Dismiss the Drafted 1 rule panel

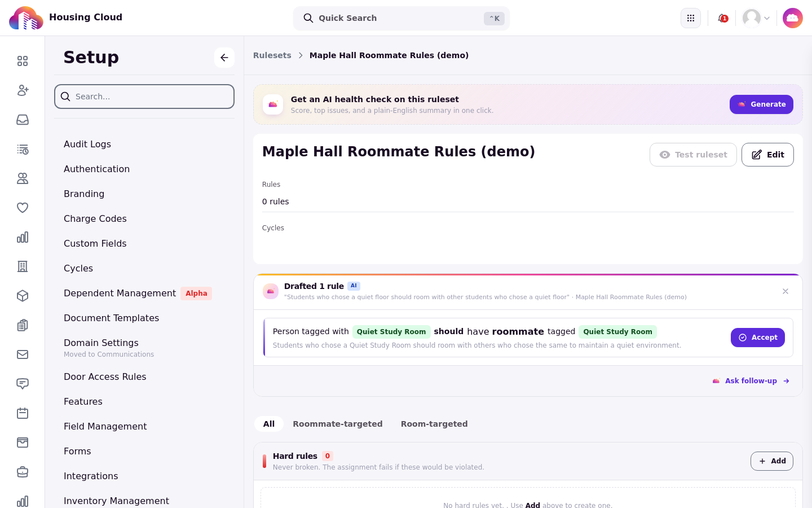point(785,291)
